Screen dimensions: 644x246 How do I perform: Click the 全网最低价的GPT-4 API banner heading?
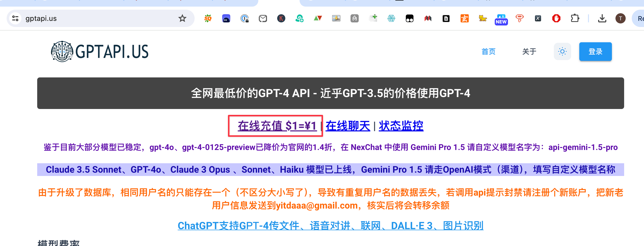[x=331, y=93]
